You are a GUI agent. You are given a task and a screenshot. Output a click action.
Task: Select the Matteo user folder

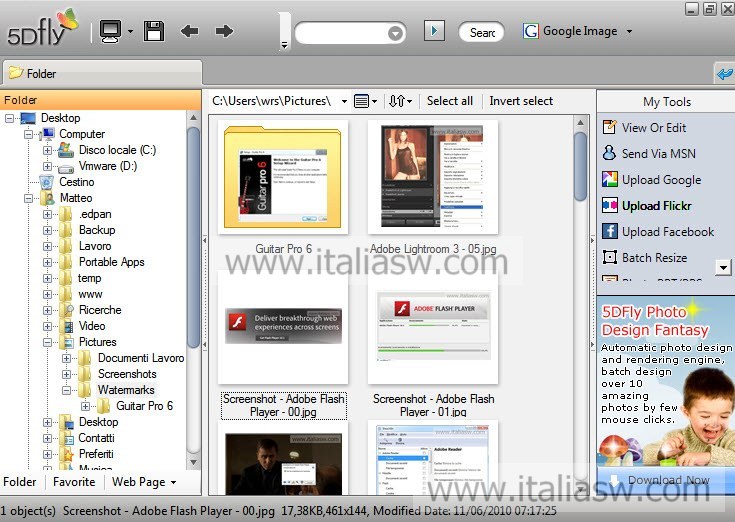[76, 198]
